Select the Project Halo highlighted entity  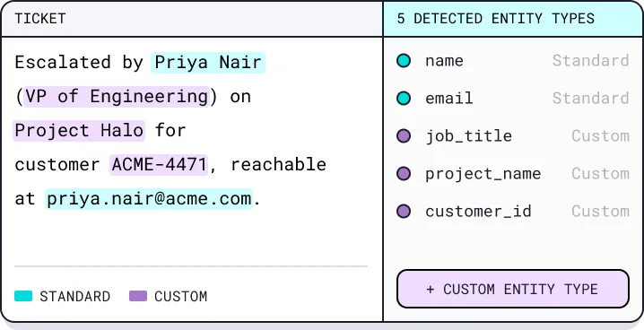(79, 131)
